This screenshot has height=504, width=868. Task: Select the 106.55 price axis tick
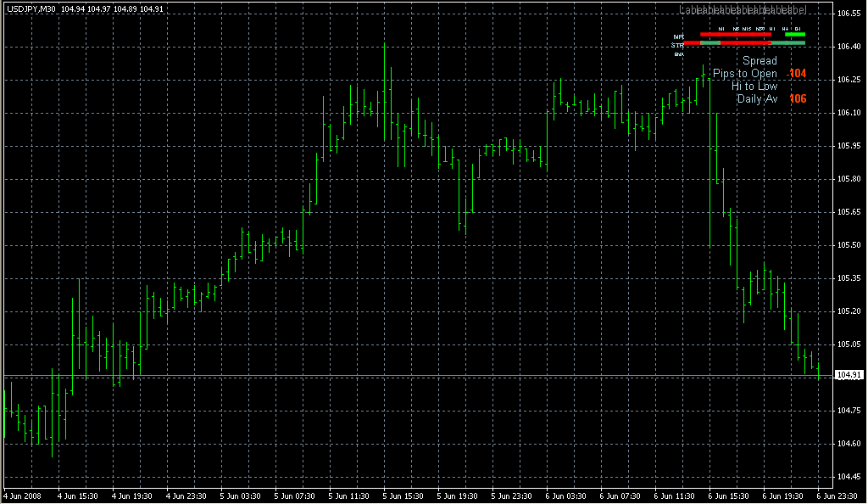(849, 14)
